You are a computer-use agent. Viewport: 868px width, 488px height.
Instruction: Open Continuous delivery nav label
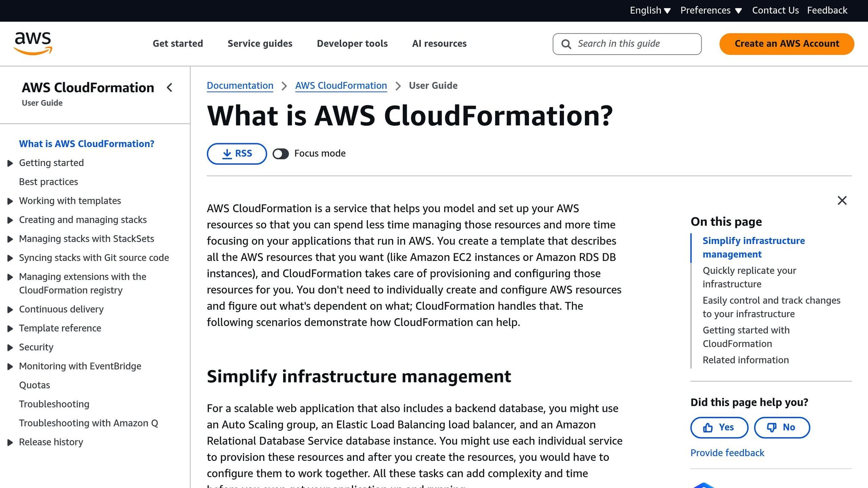(x=61, y=309)
